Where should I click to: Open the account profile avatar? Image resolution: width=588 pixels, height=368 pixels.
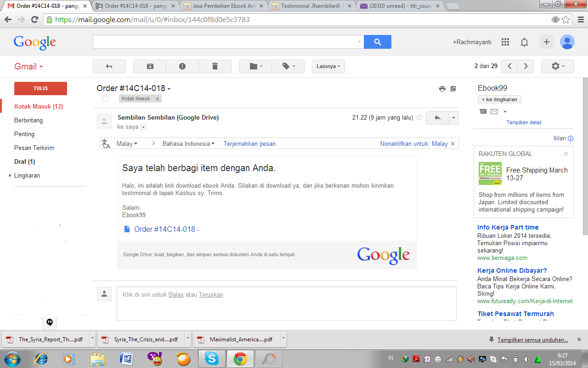point(567,42)
